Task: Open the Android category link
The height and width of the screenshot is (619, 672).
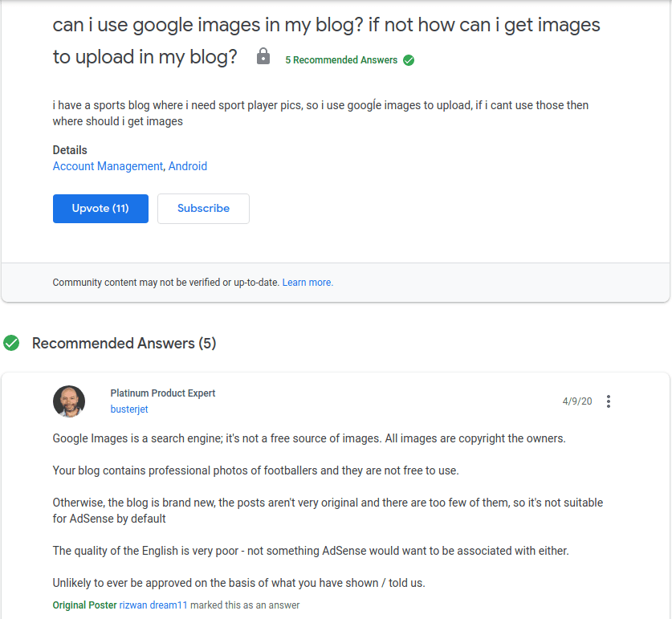Action: 188,166
